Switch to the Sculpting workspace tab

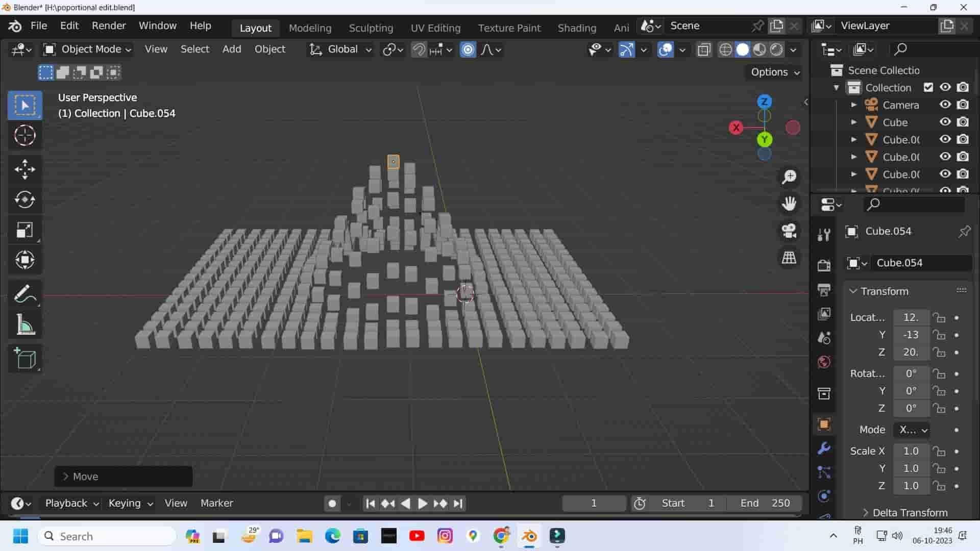tap(371, 28)
